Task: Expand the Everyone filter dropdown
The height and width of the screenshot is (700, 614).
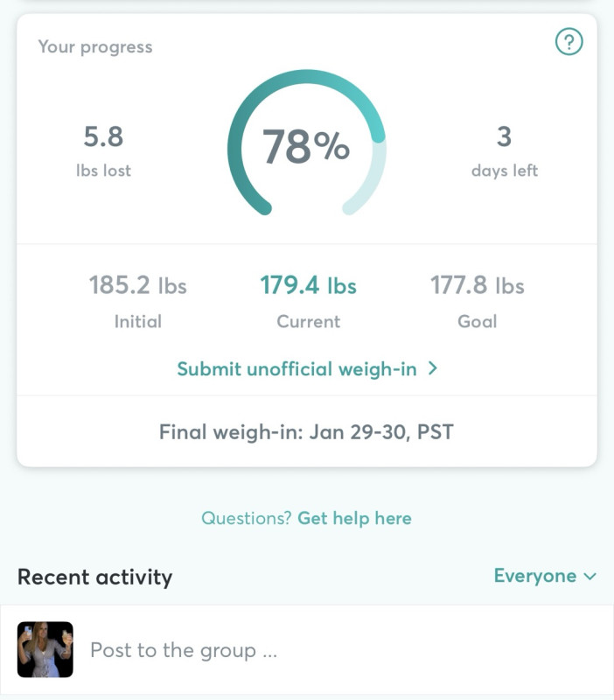Action: tap(535, 576)
